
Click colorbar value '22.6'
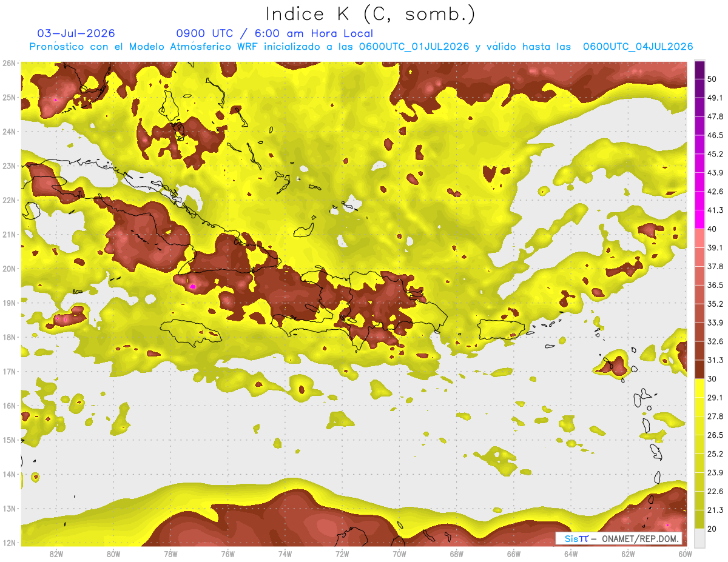coord(715,491)
